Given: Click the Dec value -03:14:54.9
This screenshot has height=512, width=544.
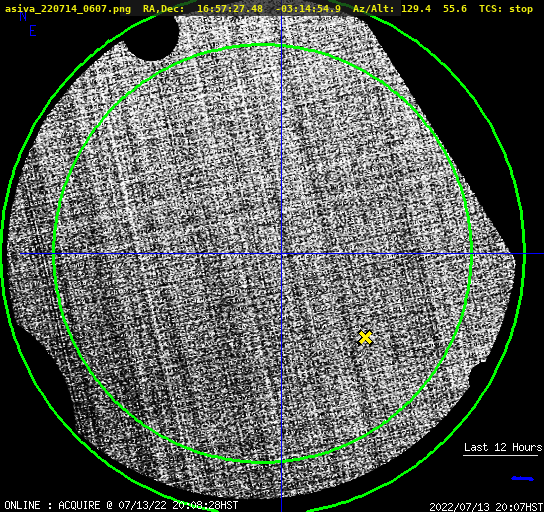Looking at the screenshot, I should tap(308, 9).
